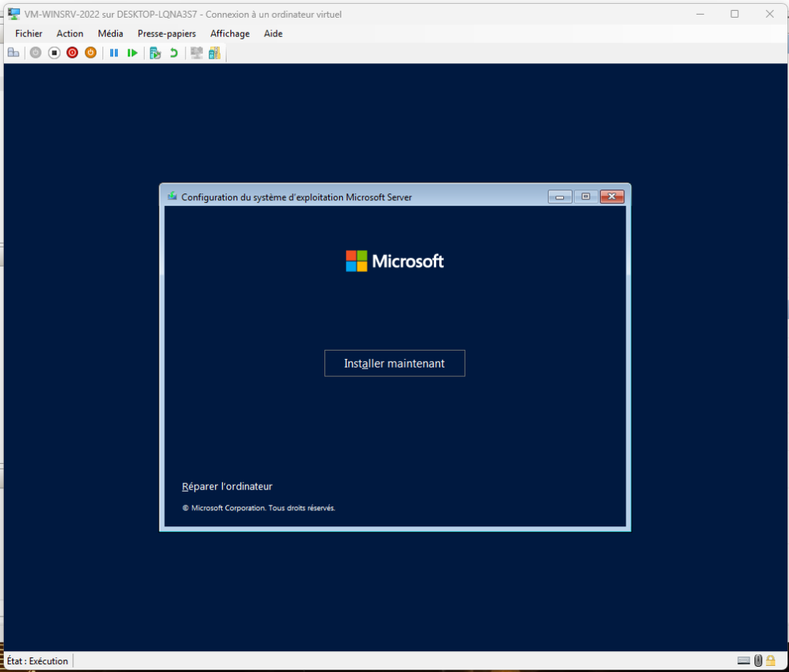Click the keyboard icon in the status bar
This screenshot has height=672, width=789.
(744, 660)
